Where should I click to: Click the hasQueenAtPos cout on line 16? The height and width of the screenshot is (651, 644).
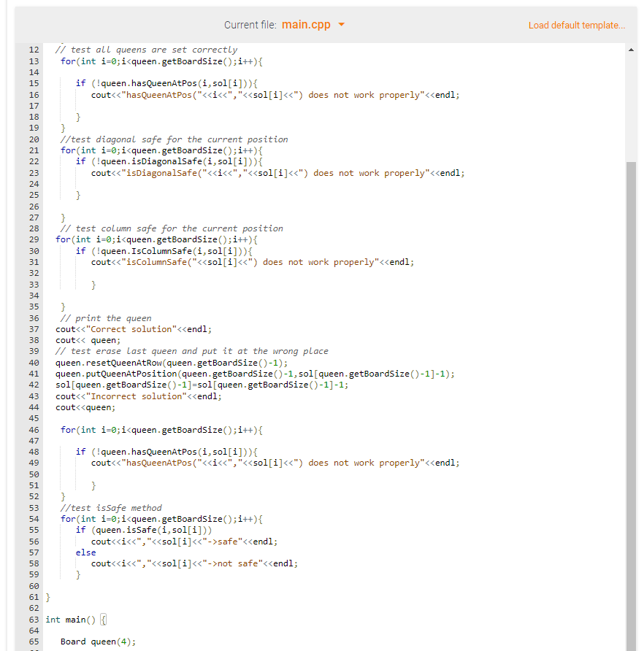pyautogui.click(x=275, y=95)
